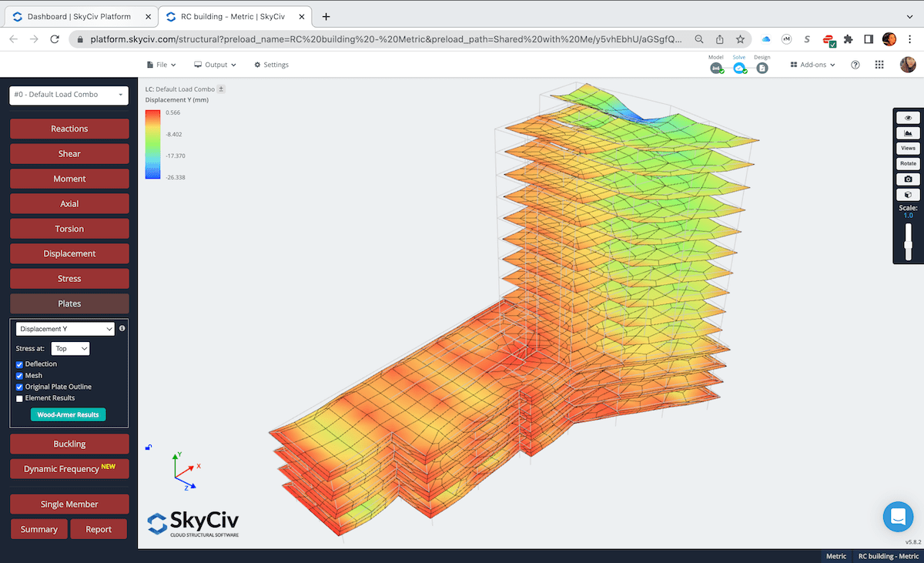Uncheck the Deflection option

tap(18, 364)
